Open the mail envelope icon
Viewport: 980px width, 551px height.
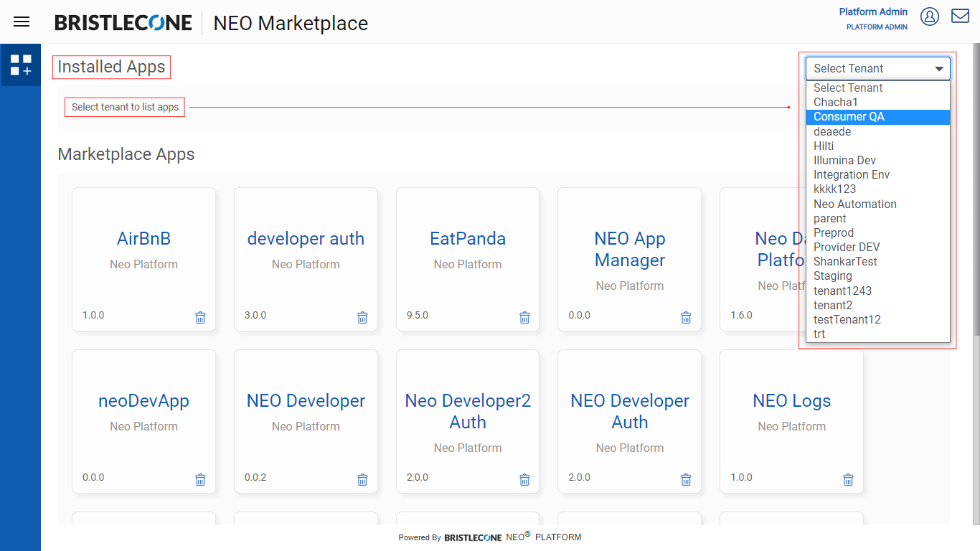point(960,16)
